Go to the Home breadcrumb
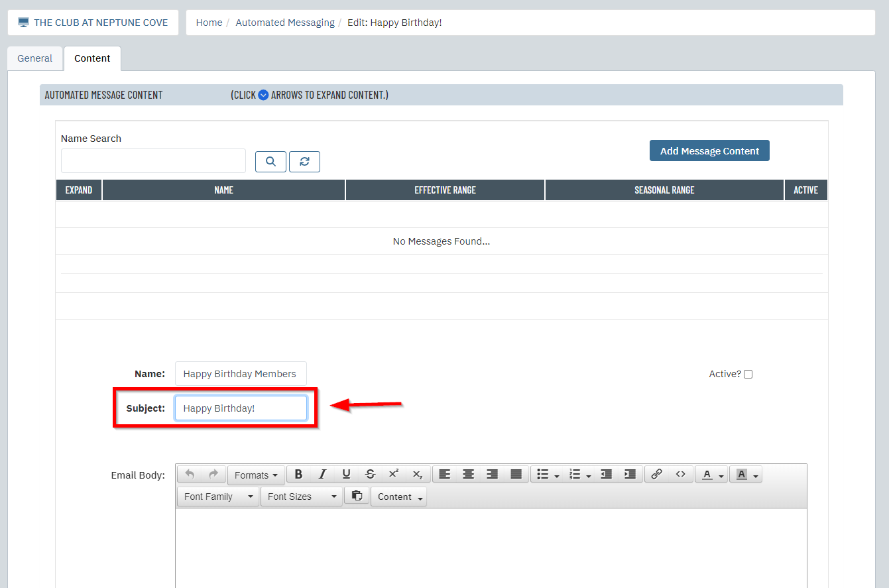 (209, 23)
